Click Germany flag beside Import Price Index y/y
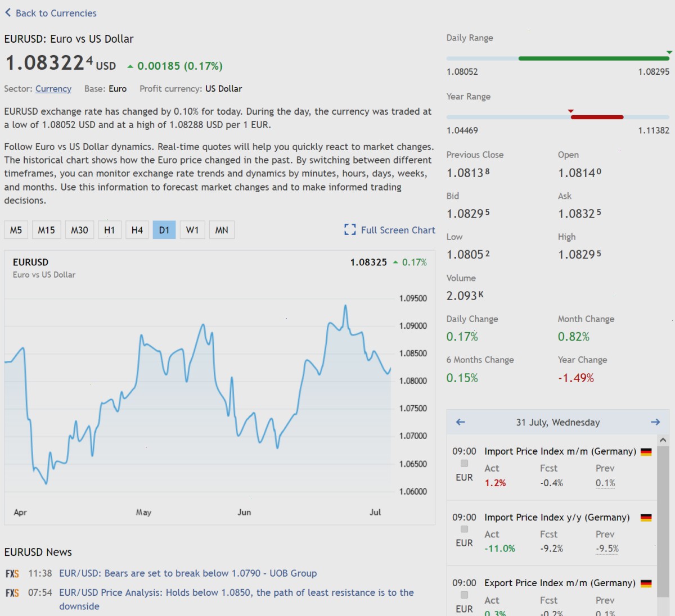 [x=646, y=518]
